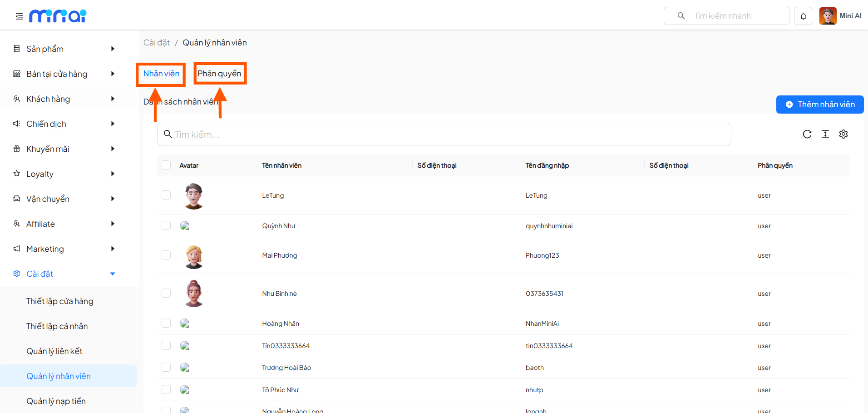Click the Tìm kiếm search field
The width and height of the screenshot is (868, 414).
tap(444, 134)
